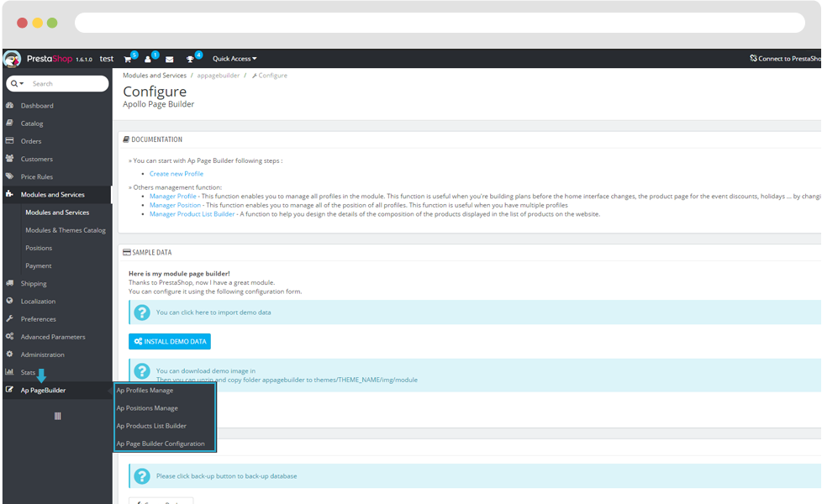Focus the sidebar Search input field

tap(67, 84)
